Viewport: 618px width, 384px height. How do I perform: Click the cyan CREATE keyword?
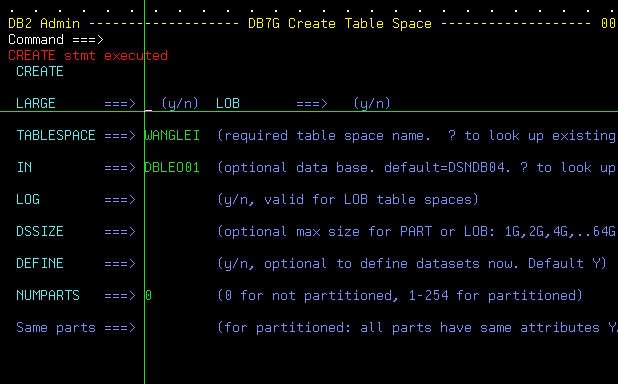click(x=40, y=71)
